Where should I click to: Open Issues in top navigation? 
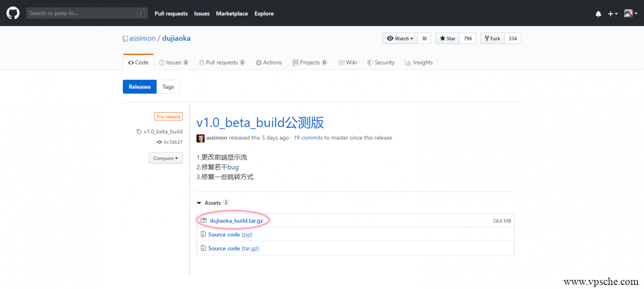pos(202,14)
